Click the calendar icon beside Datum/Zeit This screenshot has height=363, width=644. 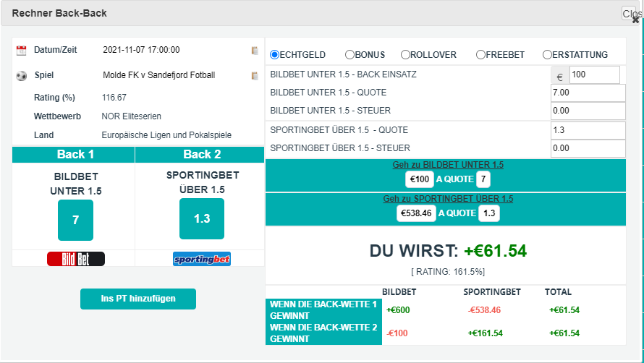point(21,51)
